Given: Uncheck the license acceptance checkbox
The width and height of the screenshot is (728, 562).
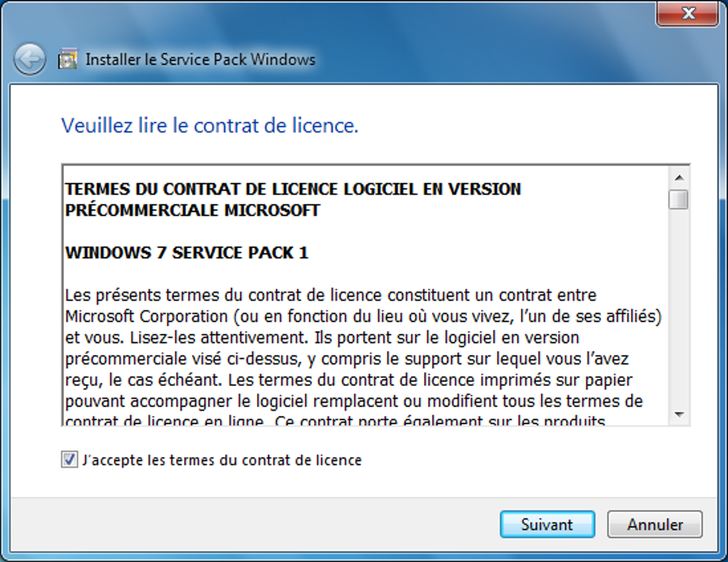Looking at the screenshot, I should coord(69,460).
